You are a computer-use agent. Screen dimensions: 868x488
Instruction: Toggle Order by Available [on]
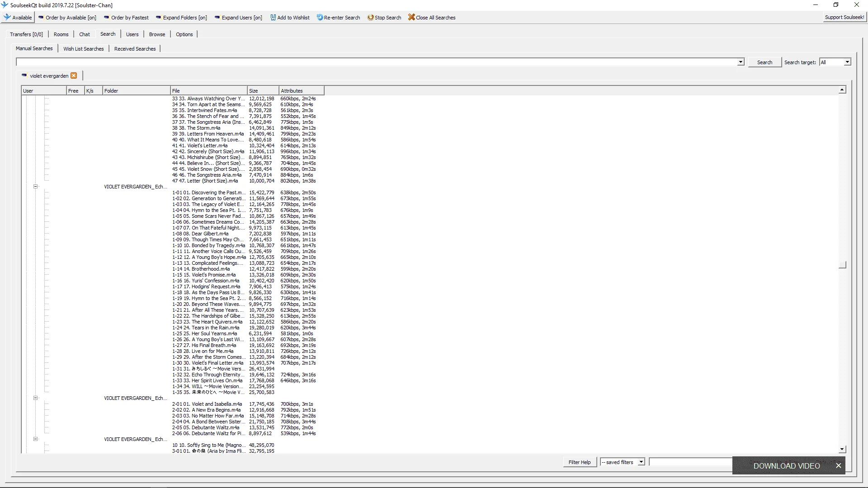click(67, 18)
